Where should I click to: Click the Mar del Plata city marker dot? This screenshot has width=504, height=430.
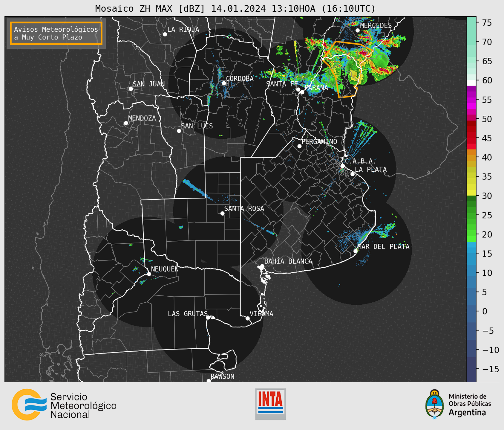pos(356,251)
